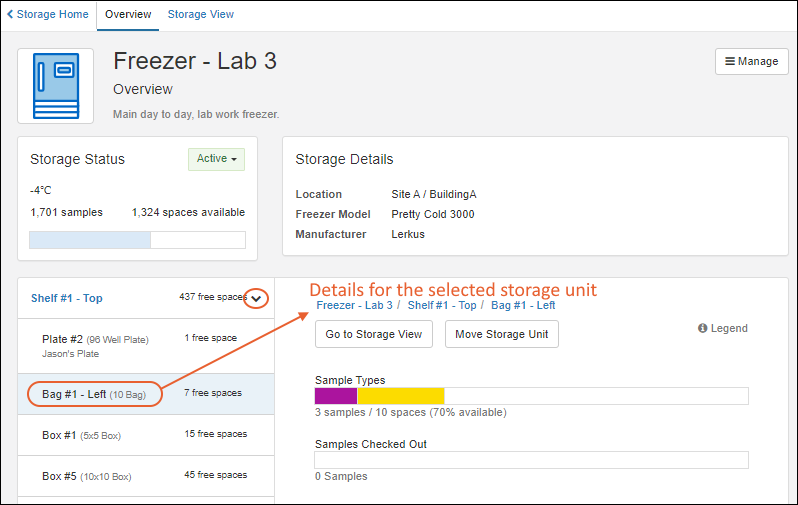Open the Manage menu

click(752, 62)
